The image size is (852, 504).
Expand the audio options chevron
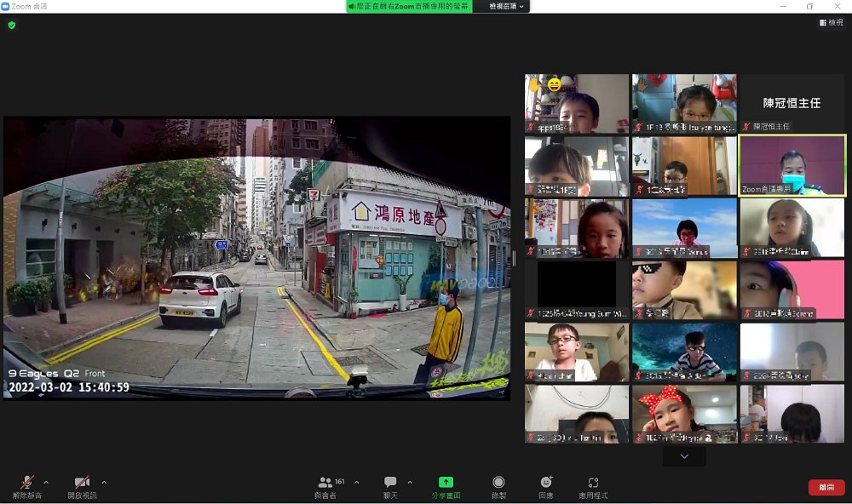pyautogui.click(x=46, y=482)
